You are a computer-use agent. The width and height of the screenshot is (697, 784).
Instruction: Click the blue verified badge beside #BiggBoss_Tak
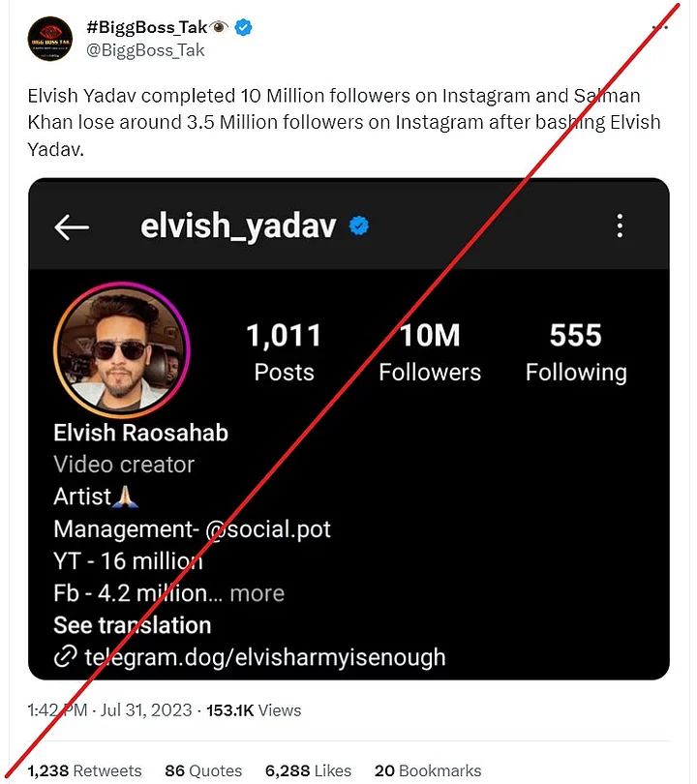[x=244, y=28]
